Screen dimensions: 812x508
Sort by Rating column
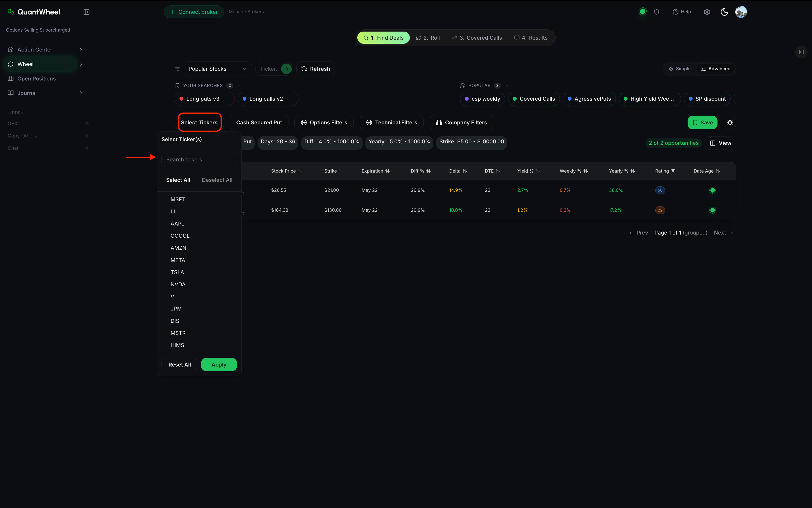click(x=665, y=171)
